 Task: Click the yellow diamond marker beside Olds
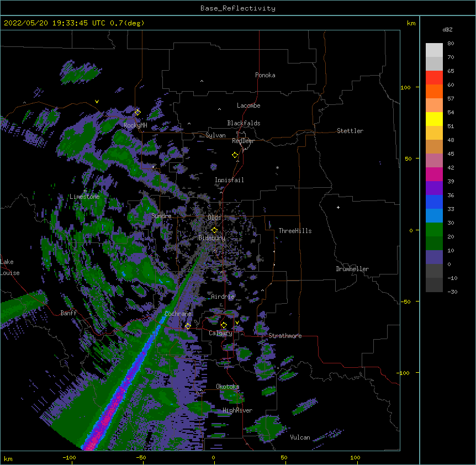click(214, 230)
